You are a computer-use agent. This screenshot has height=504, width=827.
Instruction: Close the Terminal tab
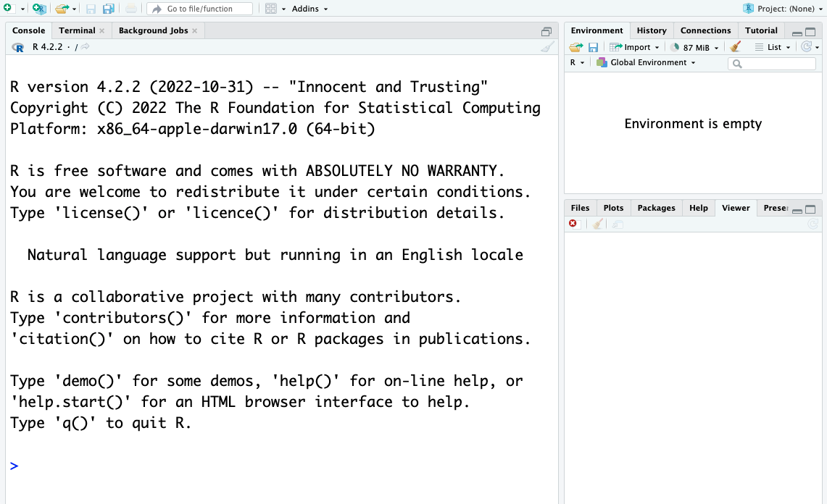(102, 30)
